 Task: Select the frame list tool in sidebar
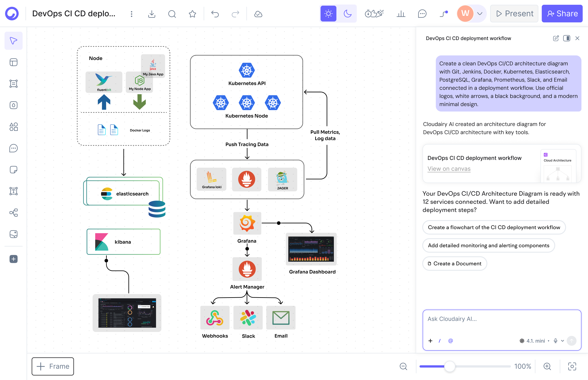(14, 84)
